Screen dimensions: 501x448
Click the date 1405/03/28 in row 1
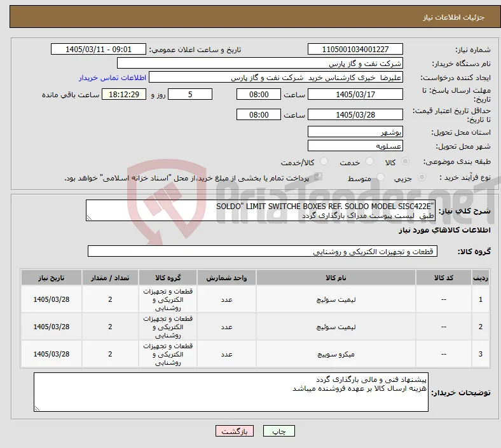(x=51, y=299)
